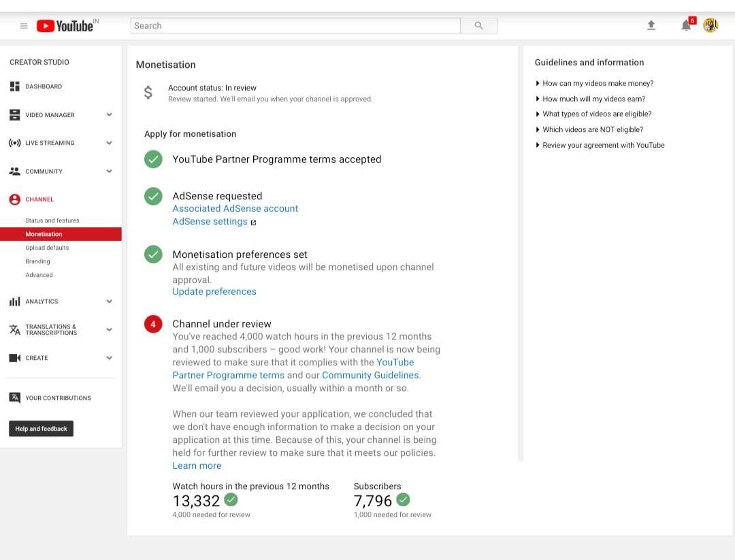Expand the Analytics chevron
This screenshot has height=560, width=735.
pyautogui.click(x=109, y=301)
